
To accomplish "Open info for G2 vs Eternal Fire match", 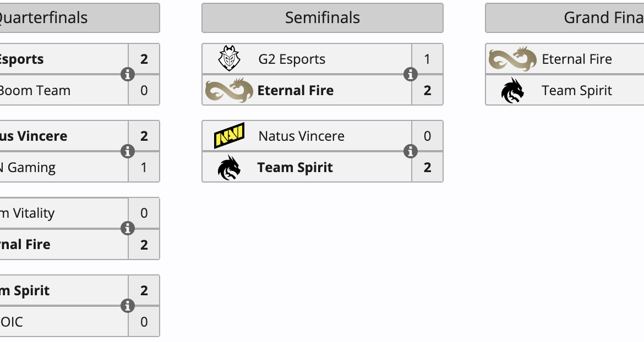I will 411,74.
